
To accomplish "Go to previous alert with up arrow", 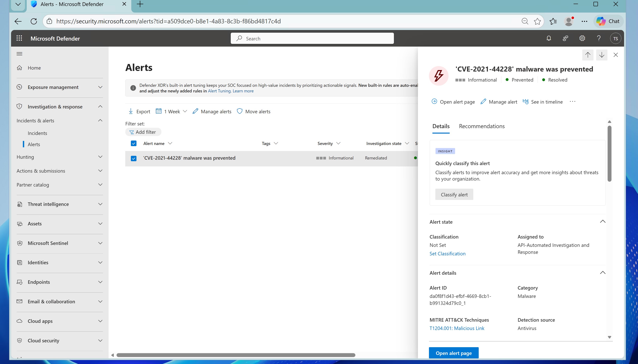I will (588, 55).
